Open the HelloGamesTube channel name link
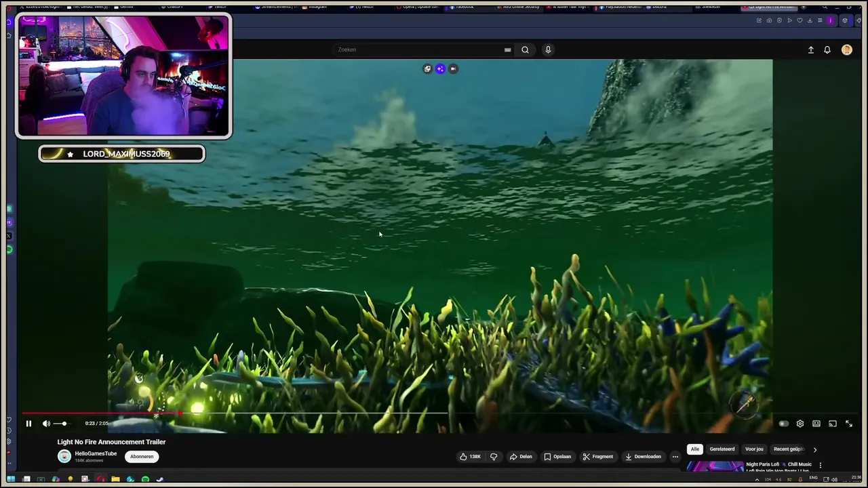The image size is (868, 488). 96,453
